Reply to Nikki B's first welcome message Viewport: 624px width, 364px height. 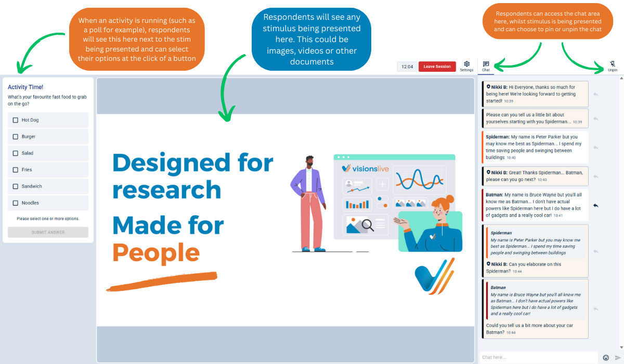(596, 94)
